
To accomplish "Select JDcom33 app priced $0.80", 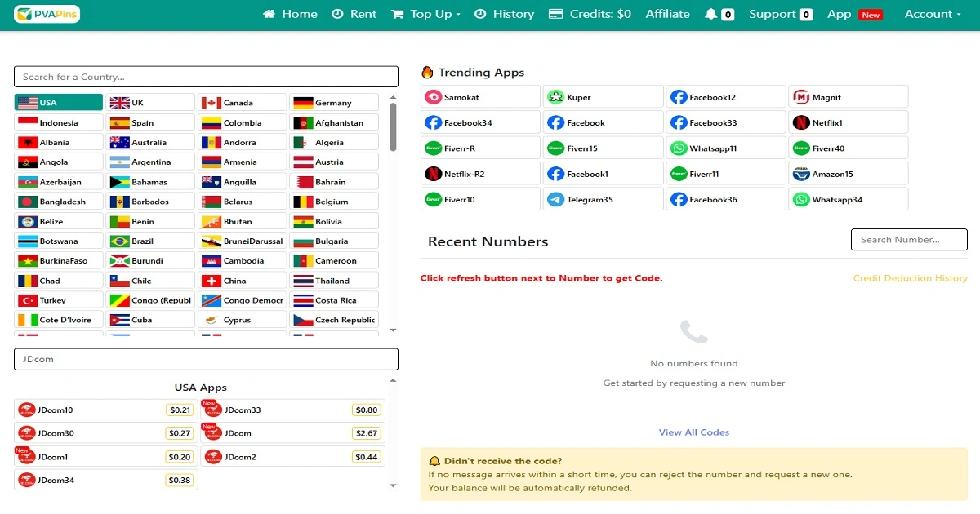I will tap(292, 410).
